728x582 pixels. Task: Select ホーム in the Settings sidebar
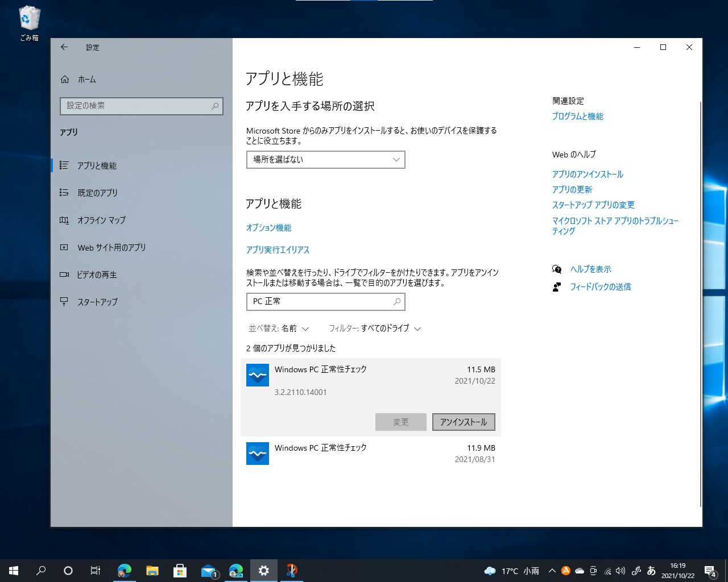(x=87, y=80)
